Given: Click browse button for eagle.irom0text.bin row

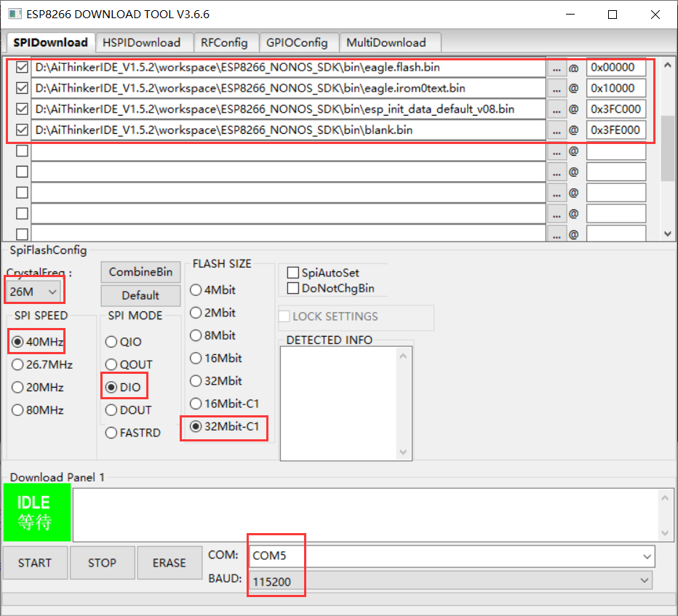Looking at the screenshot, I should (x=557, y=89).
